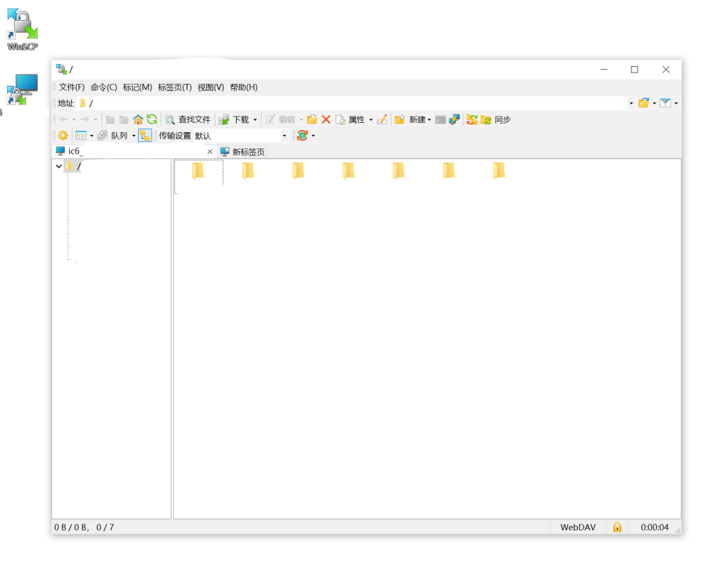This screenshot has height=584, width=728.
Task: Open preferences with the gear icon
Action: pyautogui.click(x=63, y=135)
